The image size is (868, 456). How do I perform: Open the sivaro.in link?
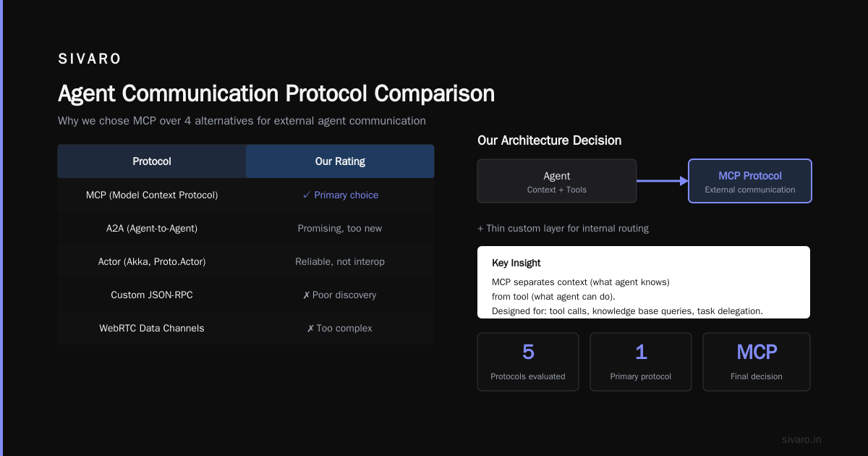pos(801,439)
